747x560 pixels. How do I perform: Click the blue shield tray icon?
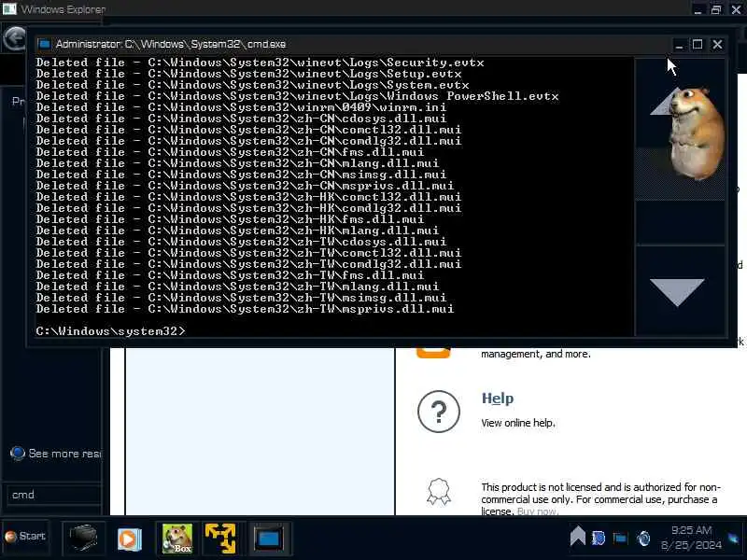[x=599, y=539]
